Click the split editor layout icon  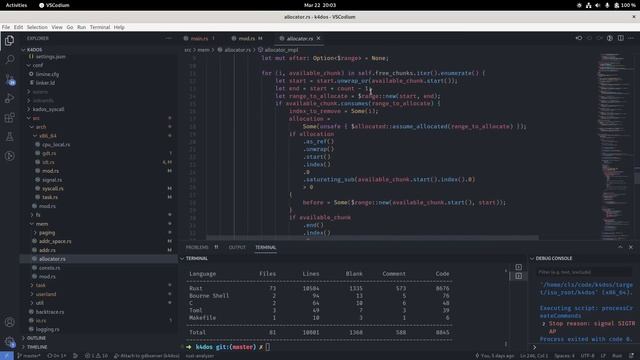(x=620, y=38)
